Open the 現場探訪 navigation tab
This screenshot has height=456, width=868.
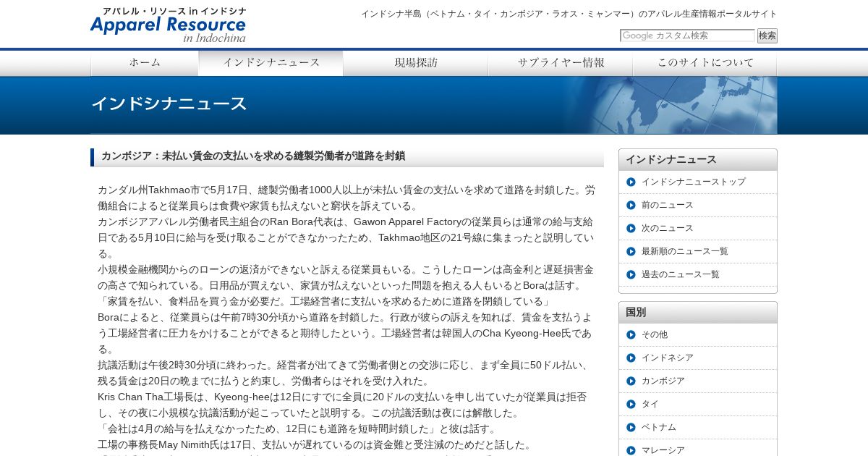[x=416, y=63]
